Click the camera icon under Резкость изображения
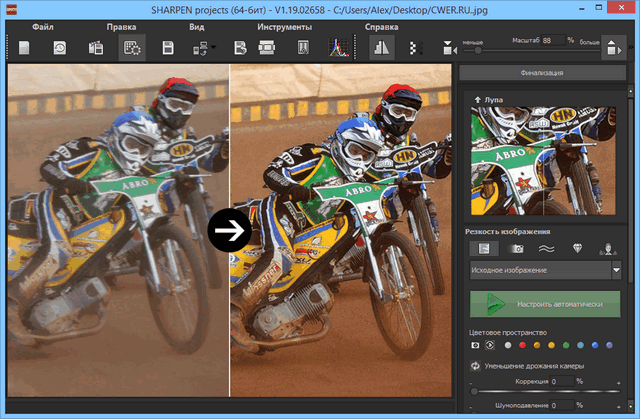The height and width of the screenshot is (419, 640). (517, 248)
